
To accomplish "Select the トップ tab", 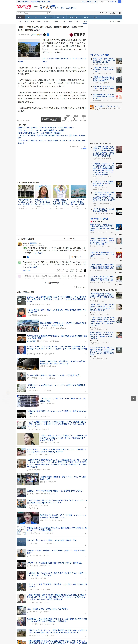I will [20, 17].
